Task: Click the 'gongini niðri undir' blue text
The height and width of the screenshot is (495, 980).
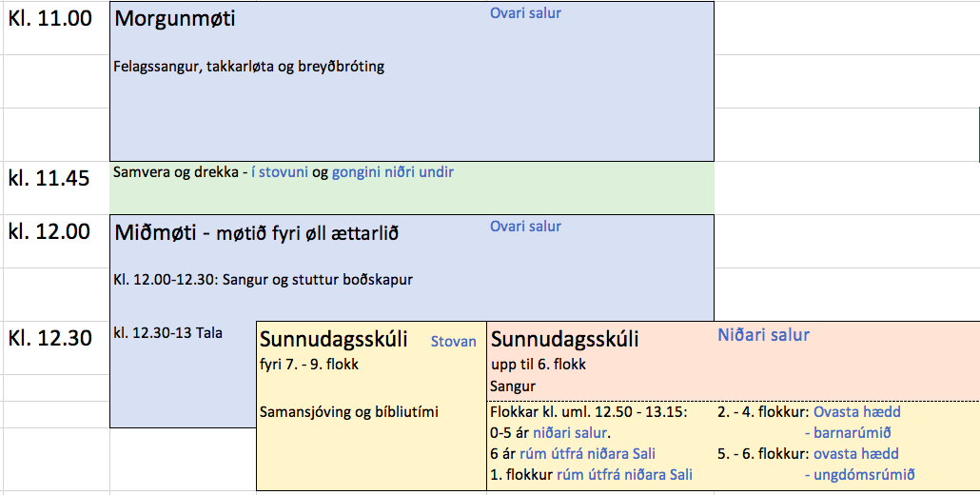Action: pos(392,173)
